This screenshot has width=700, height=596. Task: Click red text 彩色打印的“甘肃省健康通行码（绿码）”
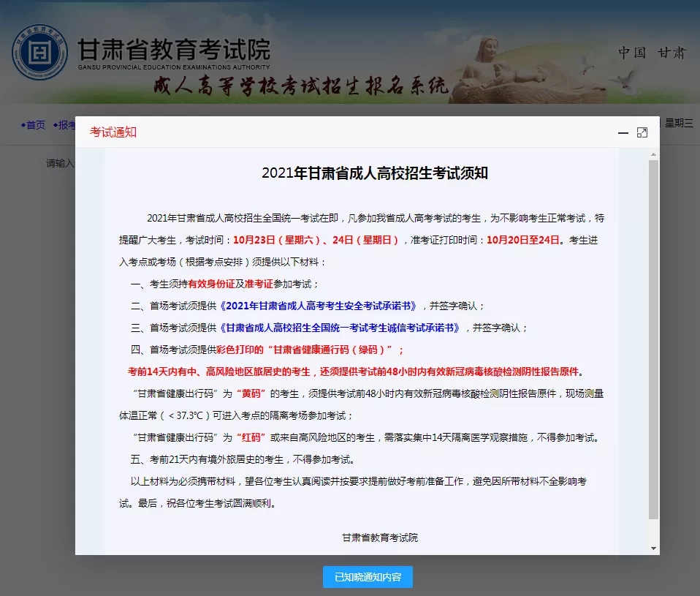coord(305,350)
